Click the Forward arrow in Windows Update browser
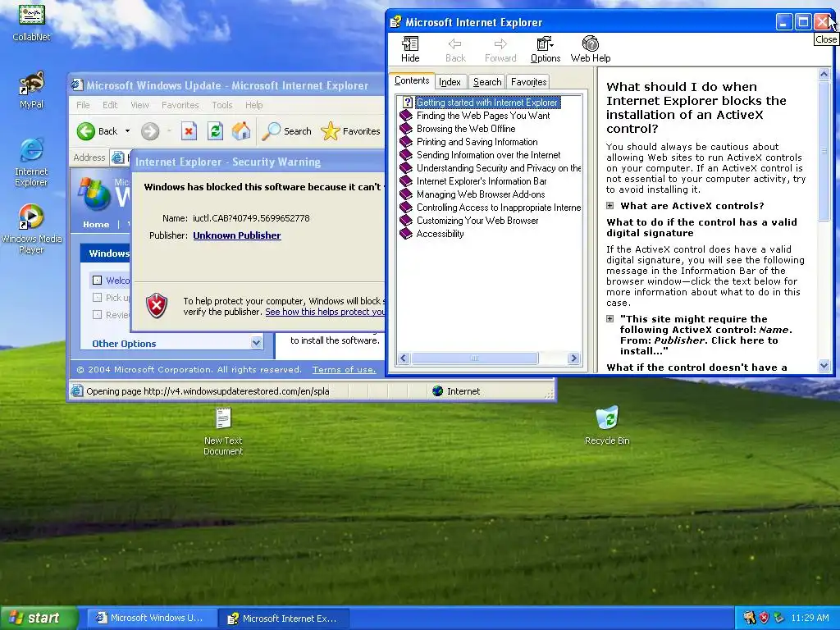 [x=150, y=131]
